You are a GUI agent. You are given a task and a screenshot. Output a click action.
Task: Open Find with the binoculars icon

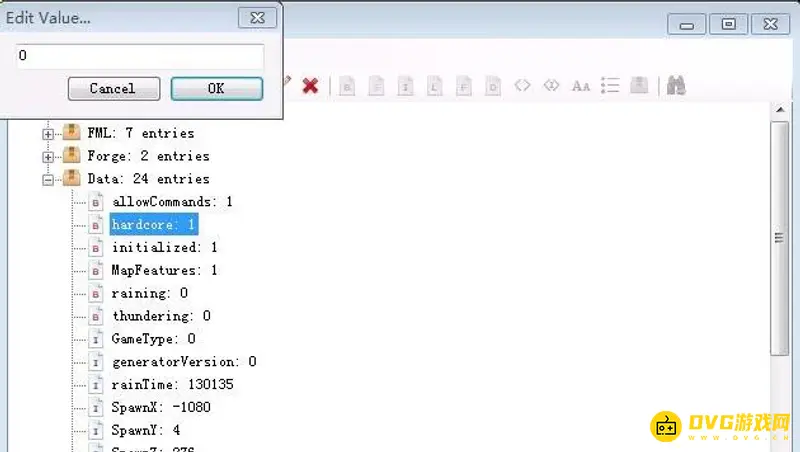click(676, 86)
